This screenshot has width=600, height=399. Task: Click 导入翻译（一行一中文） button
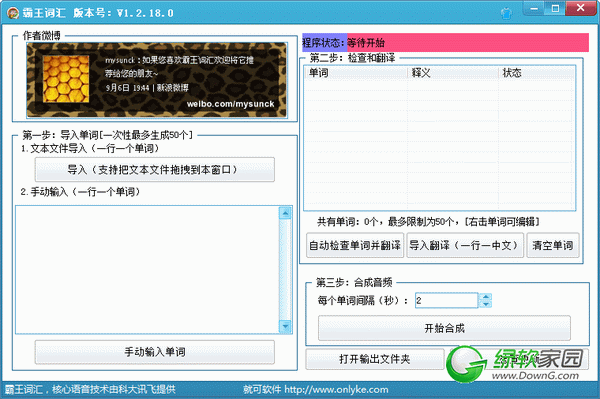tap(465, 245)
